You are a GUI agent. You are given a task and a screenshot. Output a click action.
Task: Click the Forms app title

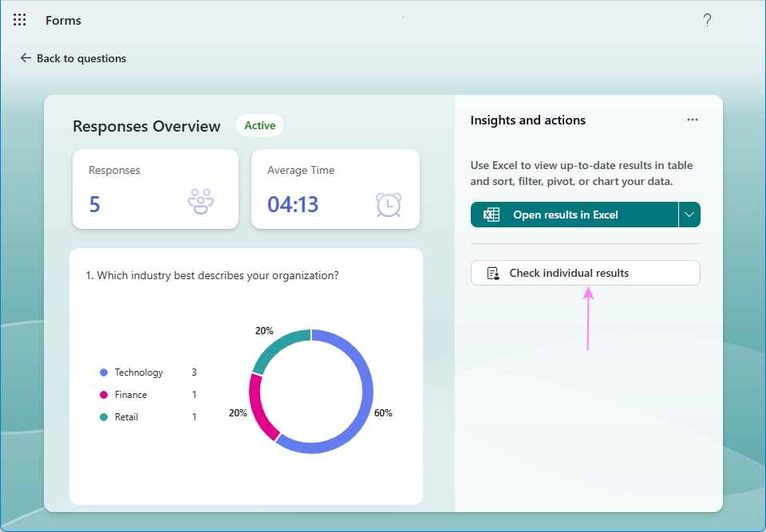tap(64, 21)
